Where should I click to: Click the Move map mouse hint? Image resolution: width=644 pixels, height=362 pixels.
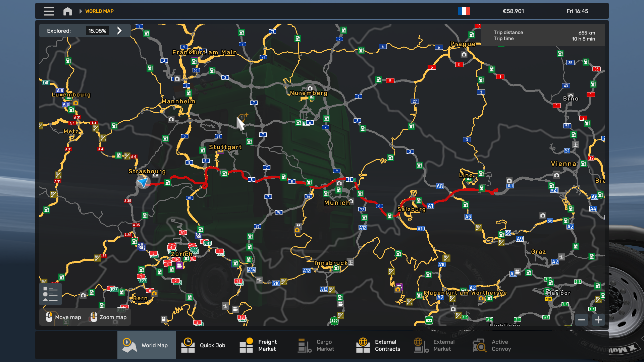click(x=63, y=317)
